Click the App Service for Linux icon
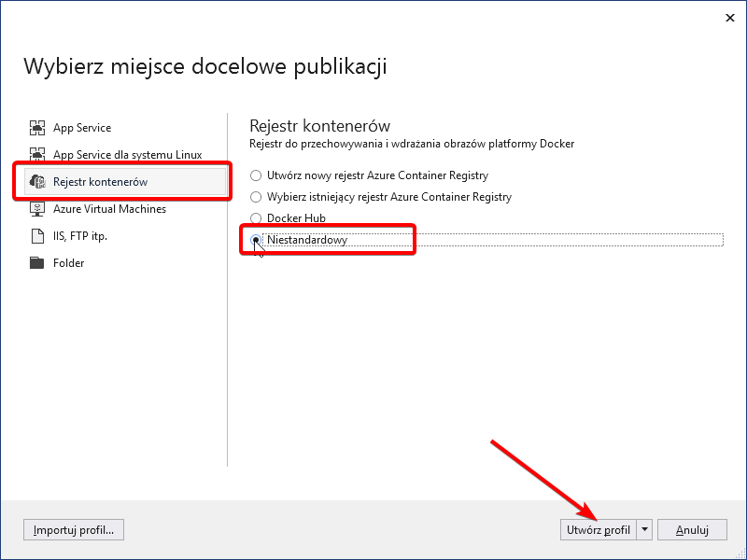The width and height of the screenshot is (747, 560). coord(37,154)
